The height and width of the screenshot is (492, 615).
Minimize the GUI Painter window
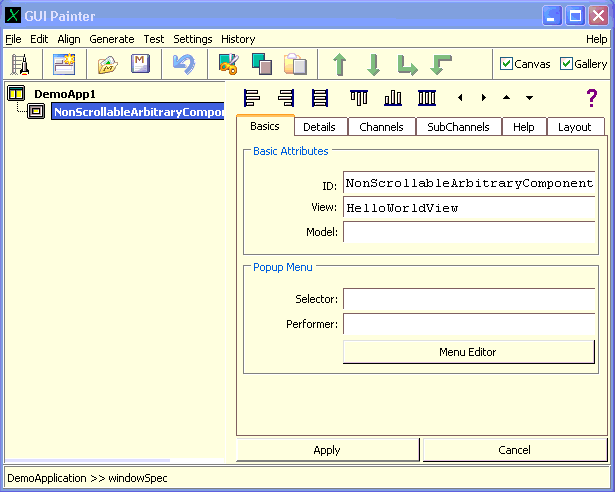(552, 16)
